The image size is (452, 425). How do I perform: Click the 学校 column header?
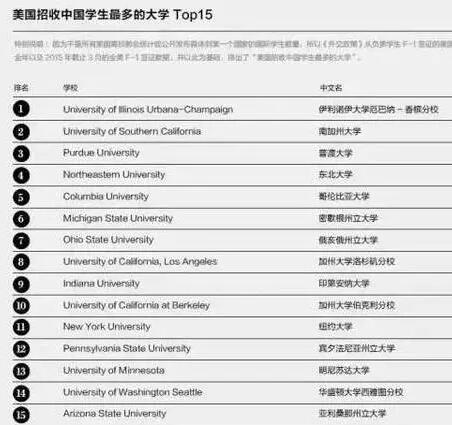[x=71, y=88]
